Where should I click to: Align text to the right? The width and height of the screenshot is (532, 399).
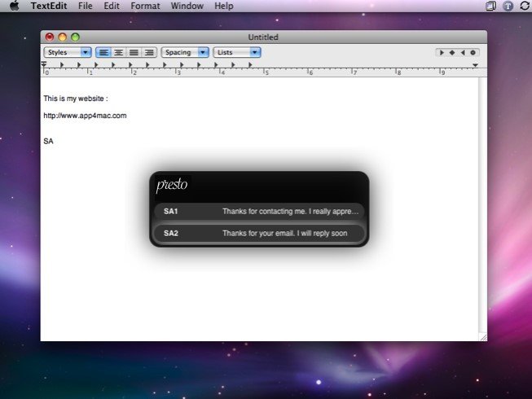tap(149, 52)
